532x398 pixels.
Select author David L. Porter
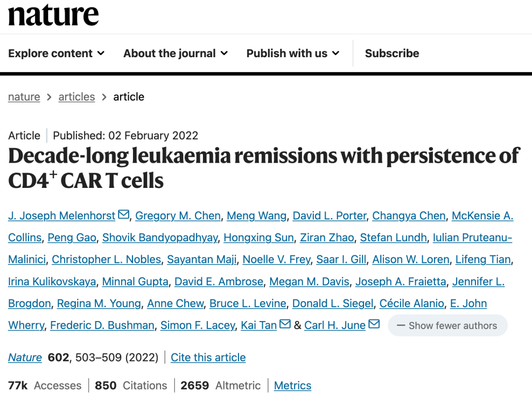coord(330,216)
